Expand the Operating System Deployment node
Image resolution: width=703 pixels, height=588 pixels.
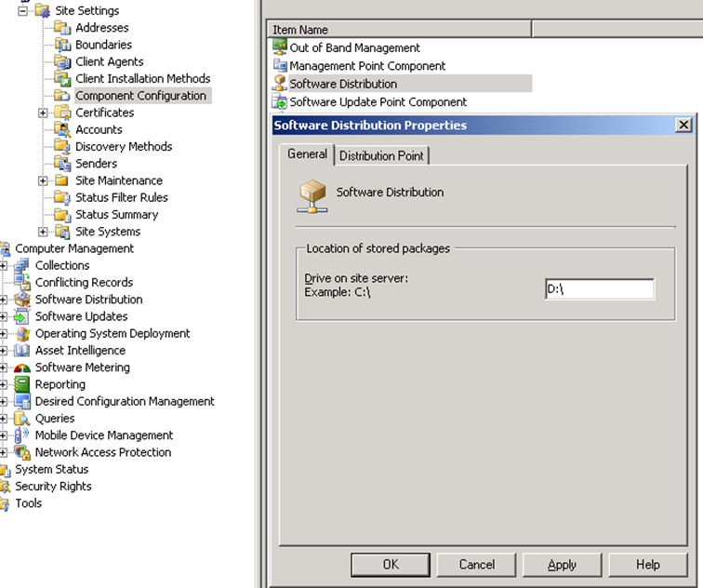[x=2, y=334]
